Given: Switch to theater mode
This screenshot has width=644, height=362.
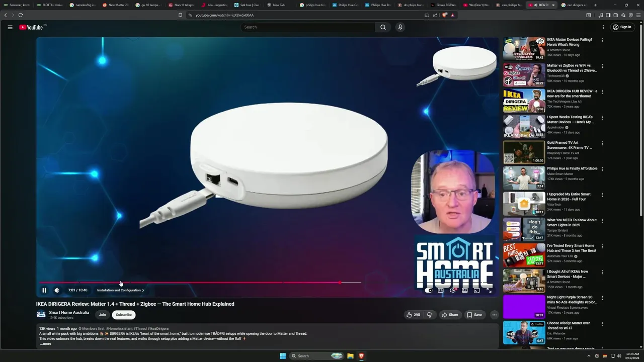Looking at the screenshot, I should [x=464, y=290].
